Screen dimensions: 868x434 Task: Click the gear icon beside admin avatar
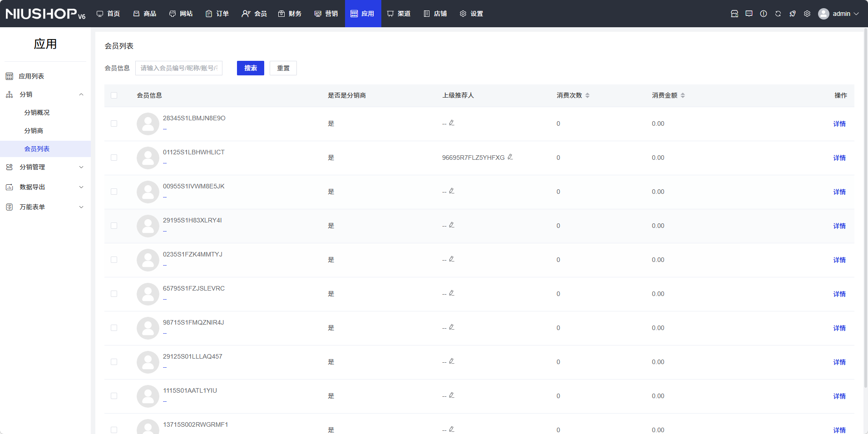pyautogui.click(x=807, y=14)
